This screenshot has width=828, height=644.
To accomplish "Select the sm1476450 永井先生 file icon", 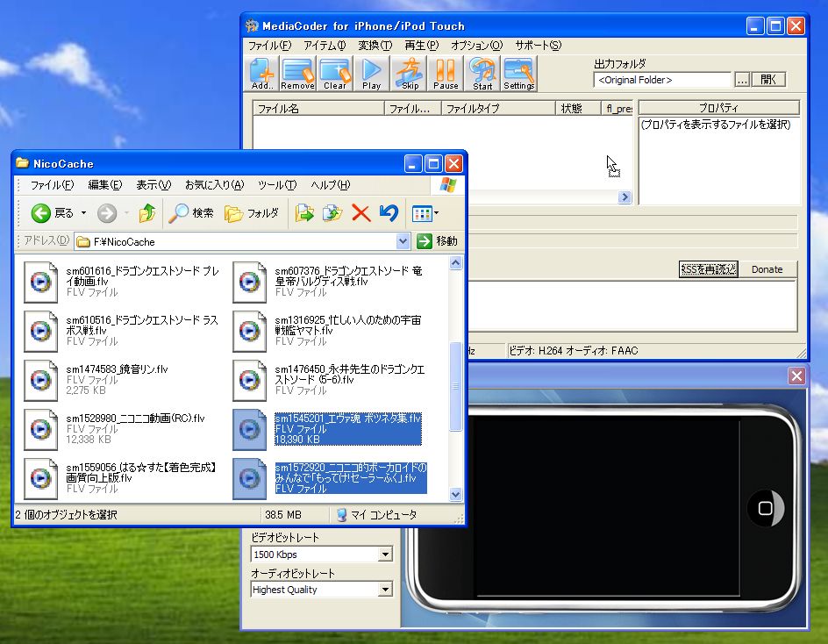I will click(249, 381).
